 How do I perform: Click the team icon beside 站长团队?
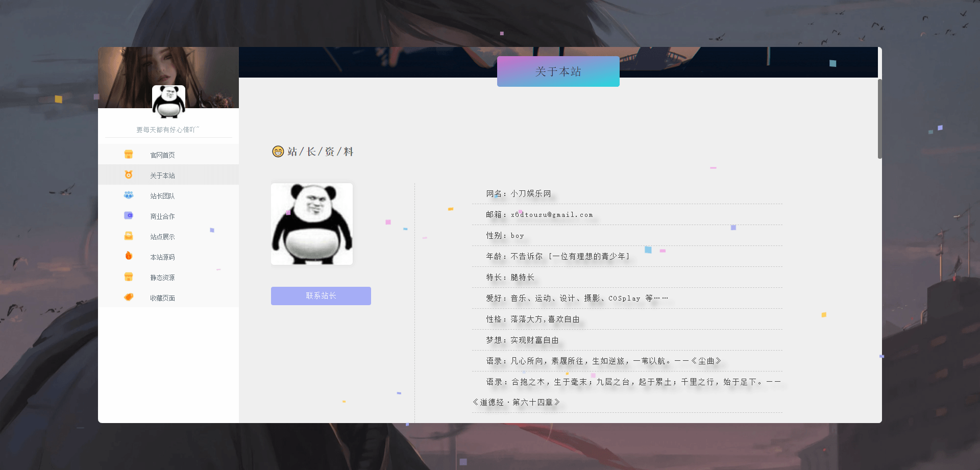(129, 195)
